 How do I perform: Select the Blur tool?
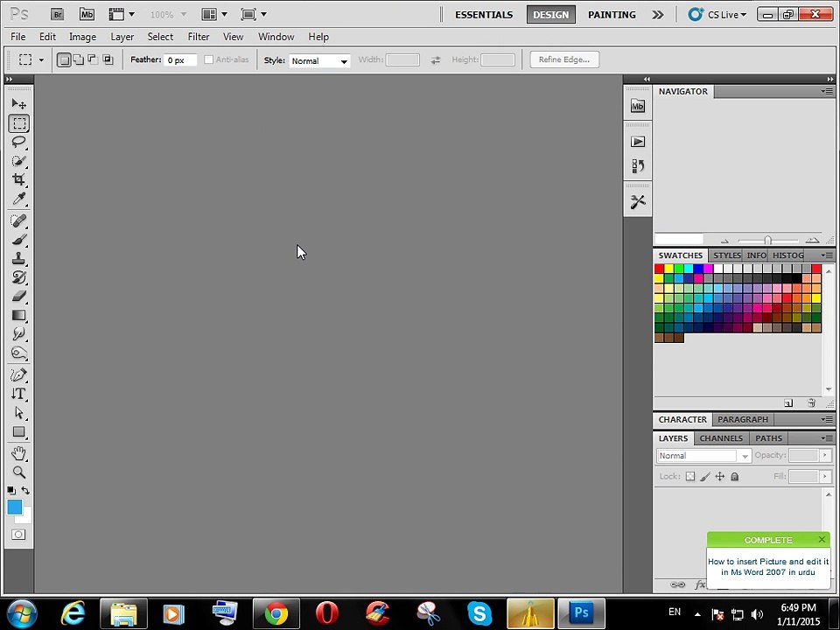click(18, 333)
